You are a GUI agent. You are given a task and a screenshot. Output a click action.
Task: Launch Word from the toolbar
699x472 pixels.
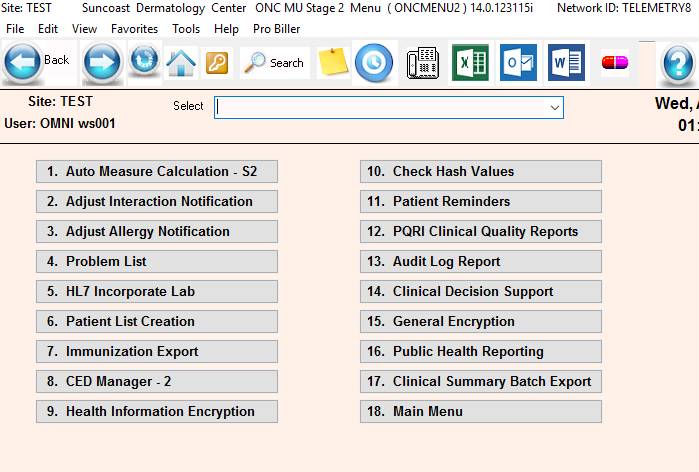566,63
